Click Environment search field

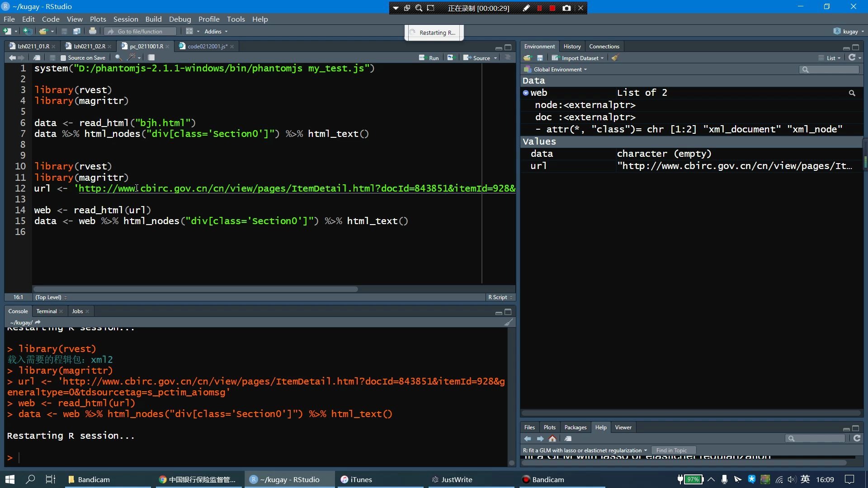click(829, 70)
